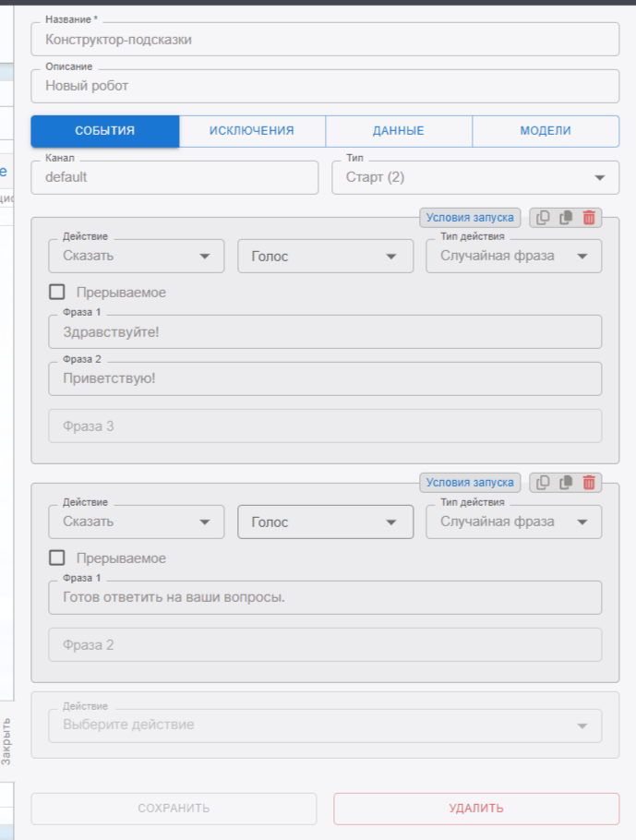Expand Тип действия dropdown in first block
The image size is (636, 840).
[513, 256]
